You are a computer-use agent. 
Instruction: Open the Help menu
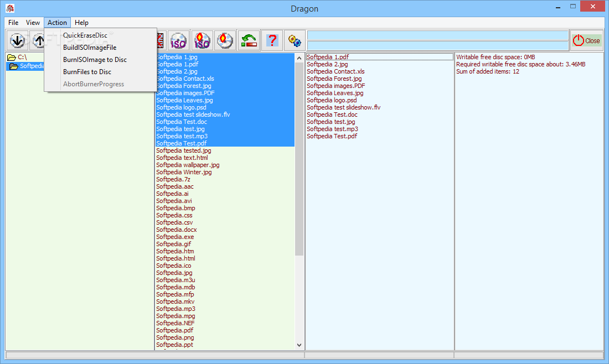(x=81, y=23)
